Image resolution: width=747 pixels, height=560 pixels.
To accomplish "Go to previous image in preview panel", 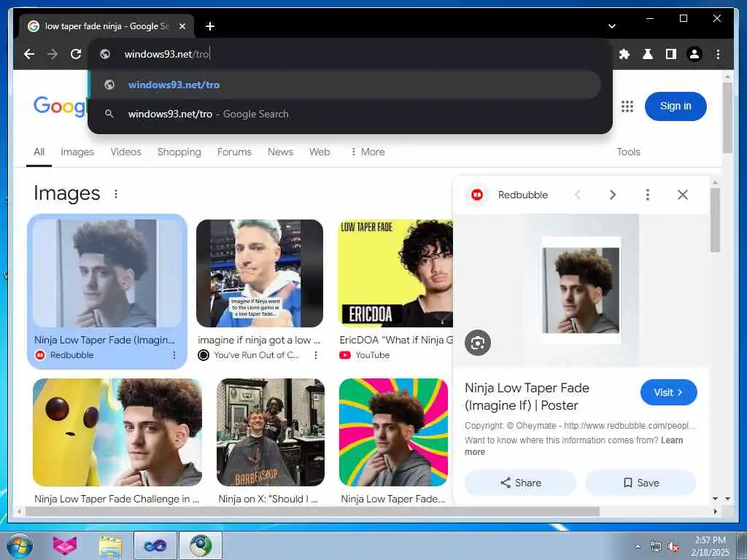I will point(578,195).
